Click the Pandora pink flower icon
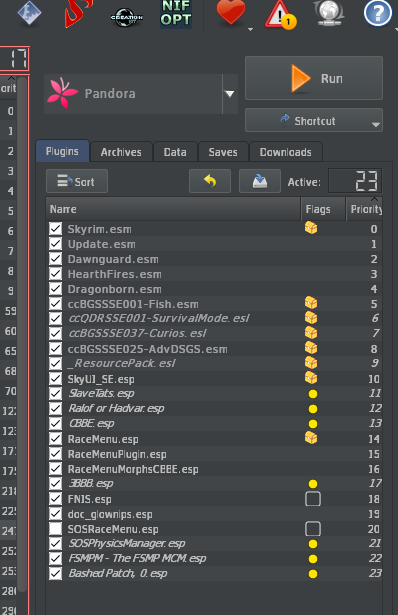This screenshot has width=398, height=615. [62, 93]
